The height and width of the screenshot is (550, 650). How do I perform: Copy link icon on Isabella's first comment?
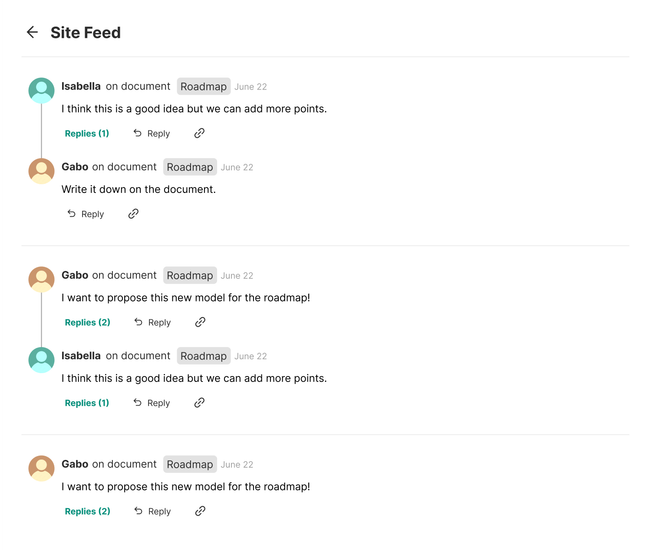(x=199, y=133)
